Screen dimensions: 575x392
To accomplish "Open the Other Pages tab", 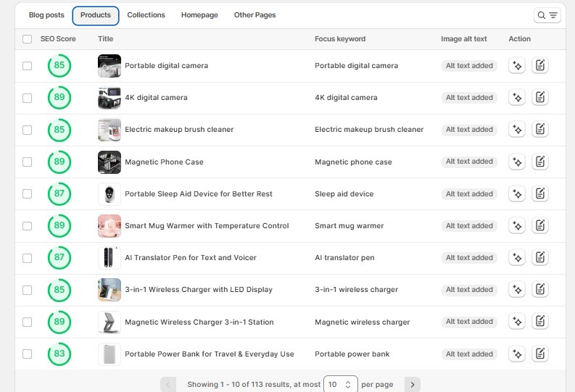I will click(x=255, y=15).
